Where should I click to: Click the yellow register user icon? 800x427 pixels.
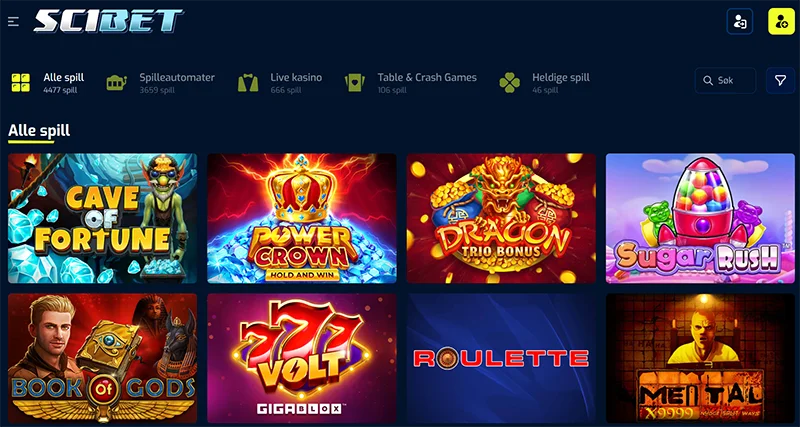[781, 21]
